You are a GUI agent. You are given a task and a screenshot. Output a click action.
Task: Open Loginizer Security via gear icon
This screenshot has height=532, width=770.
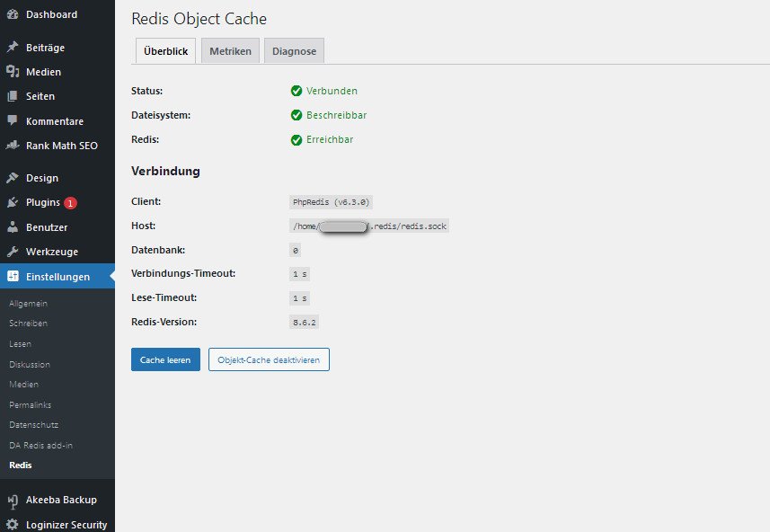tap(13, 525)
